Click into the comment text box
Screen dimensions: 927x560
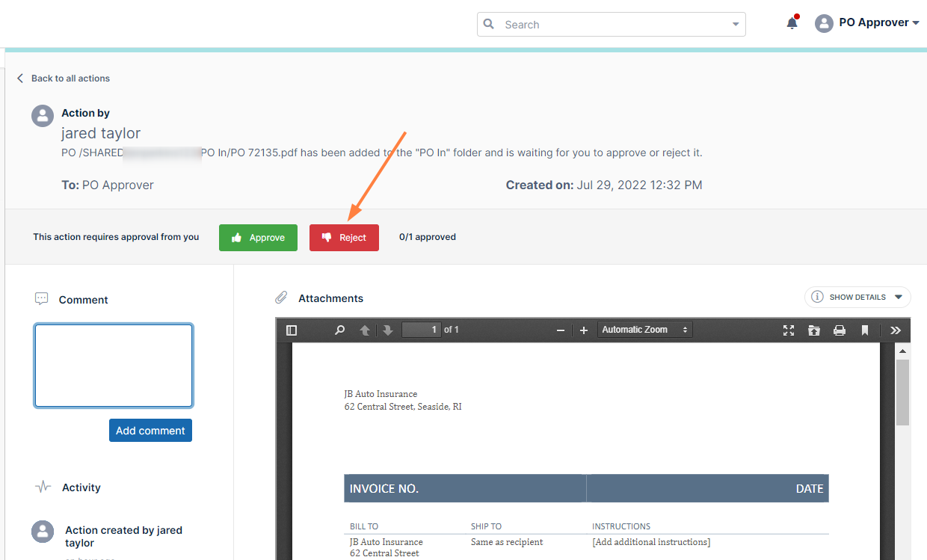(x=114, y=366)
